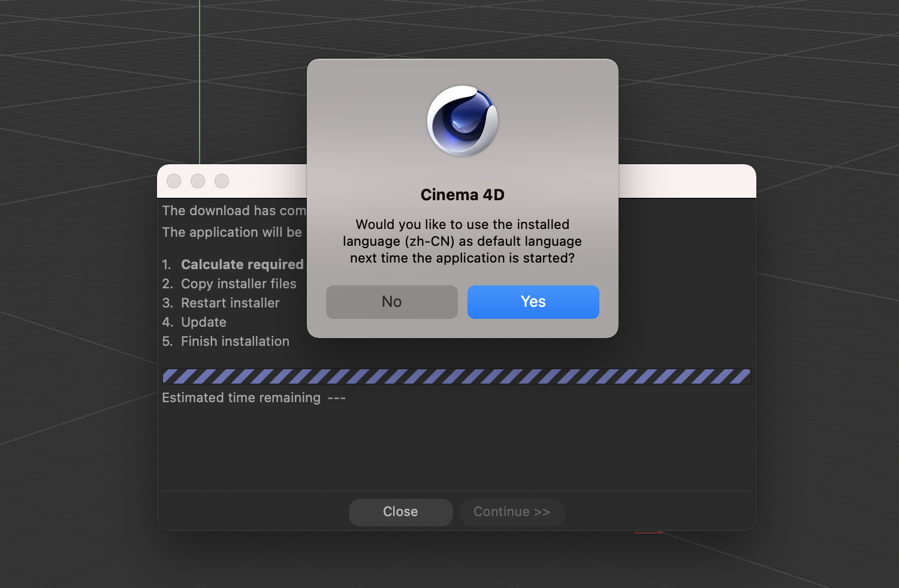Click 'The download has com' text line
The height and width of the screenshot is (588, 899).
click(234, 210)
